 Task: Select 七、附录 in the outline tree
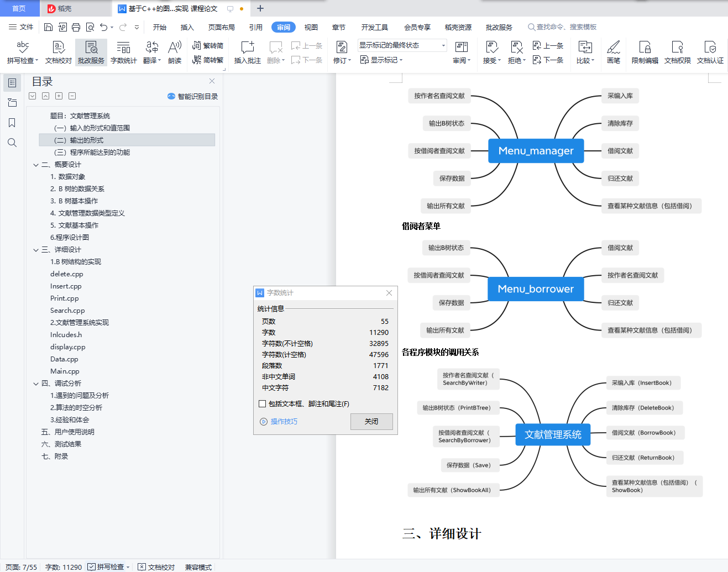pos(55,456)
